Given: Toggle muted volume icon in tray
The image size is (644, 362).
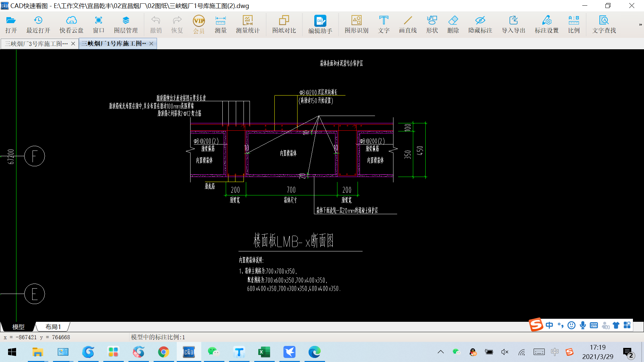Looking at the screenshot, I should click(x=505, y=352).
